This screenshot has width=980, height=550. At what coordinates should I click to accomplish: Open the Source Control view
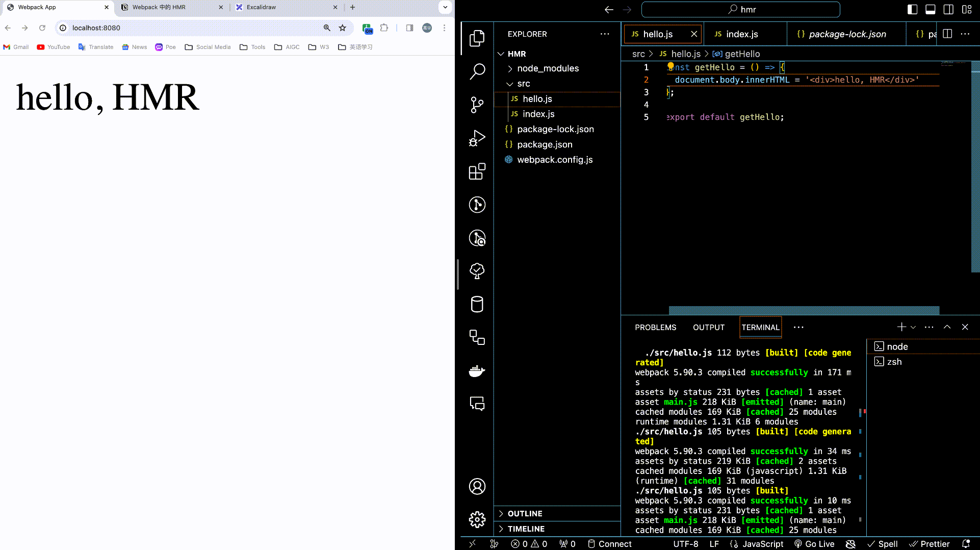477,105
